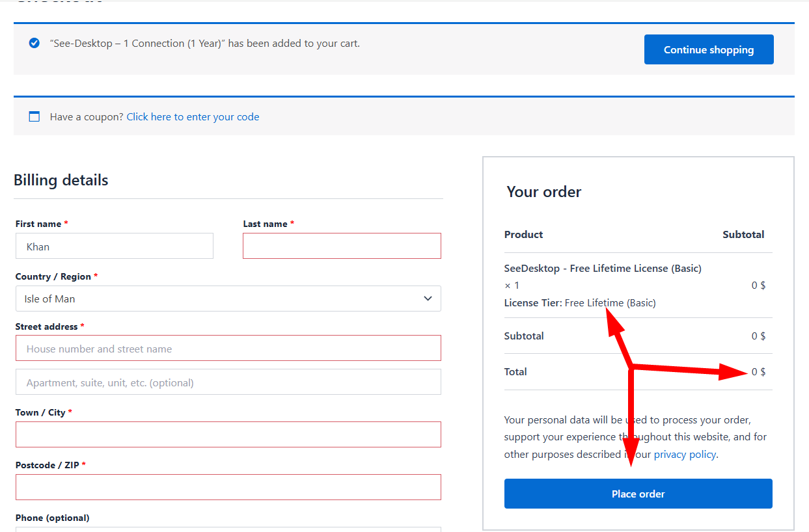The width and height of the screenshot is (809, 532).
Task: Open the privacy policy link
Action: click(685, 454)
